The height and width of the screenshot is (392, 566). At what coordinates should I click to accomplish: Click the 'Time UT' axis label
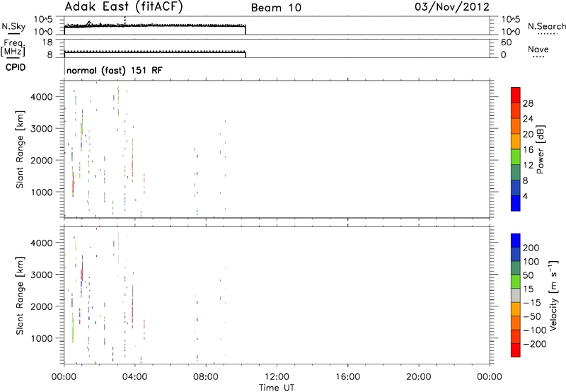coord(277,388)
